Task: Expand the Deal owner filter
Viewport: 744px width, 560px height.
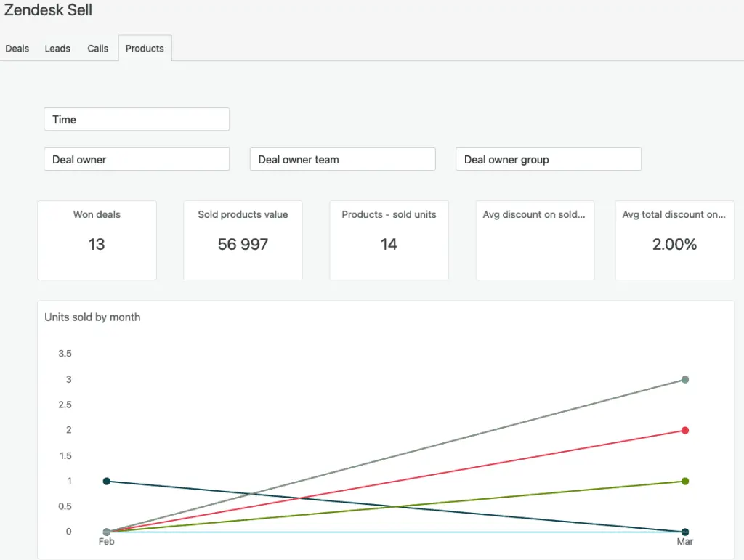Action: (x=137, y=159)
